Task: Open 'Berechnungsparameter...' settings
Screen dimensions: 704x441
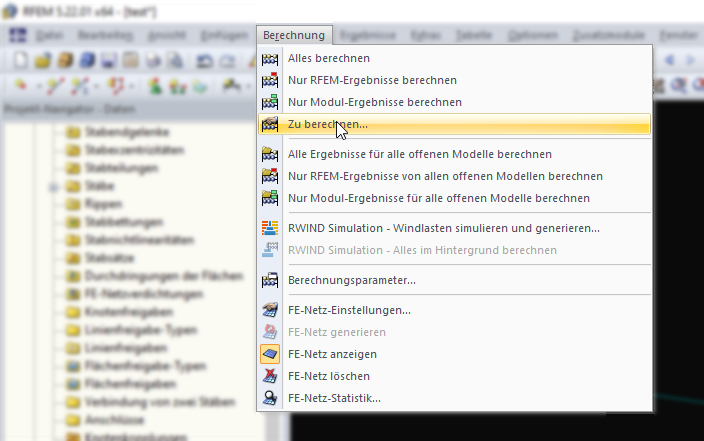Action: [454, 280]
